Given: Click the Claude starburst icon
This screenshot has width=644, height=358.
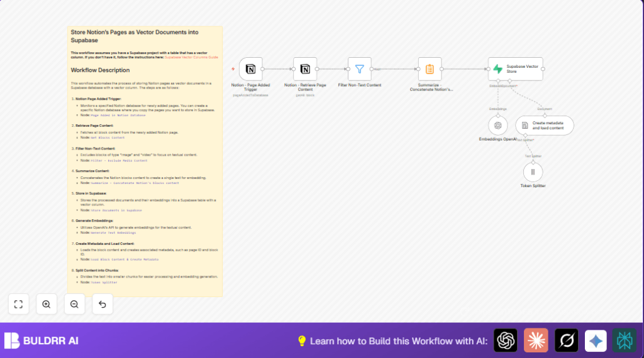Looking at the screenshot, I should point(536,340).
